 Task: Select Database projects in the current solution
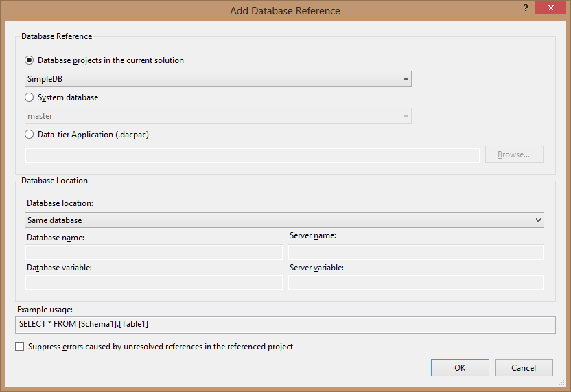(29, 60)
